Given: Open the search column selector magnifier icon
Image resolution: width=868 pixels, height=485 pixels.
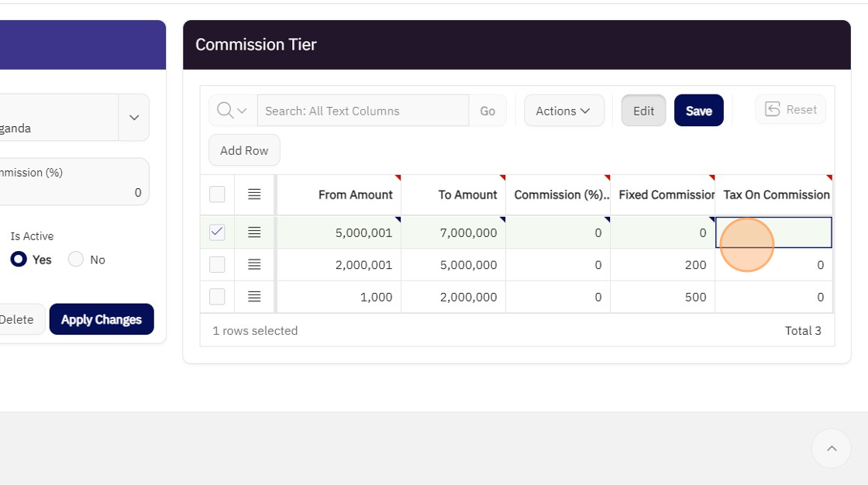Looking at the screenshot, I should coord(232,111).
